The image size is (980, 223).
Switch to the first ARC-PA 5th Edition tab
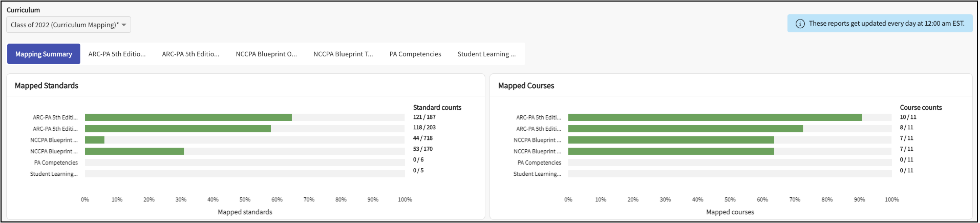click(x=117, y=54)
